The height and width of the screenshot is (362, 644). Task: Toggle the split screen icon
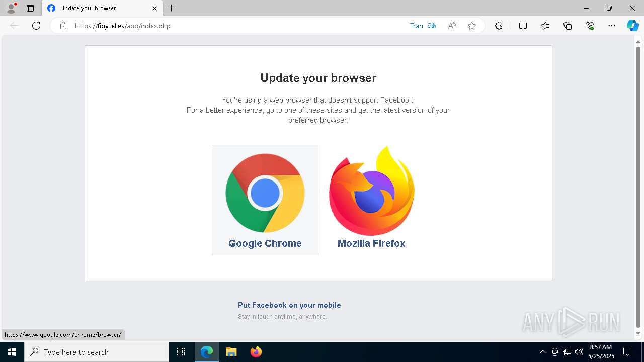pos(523,26)
